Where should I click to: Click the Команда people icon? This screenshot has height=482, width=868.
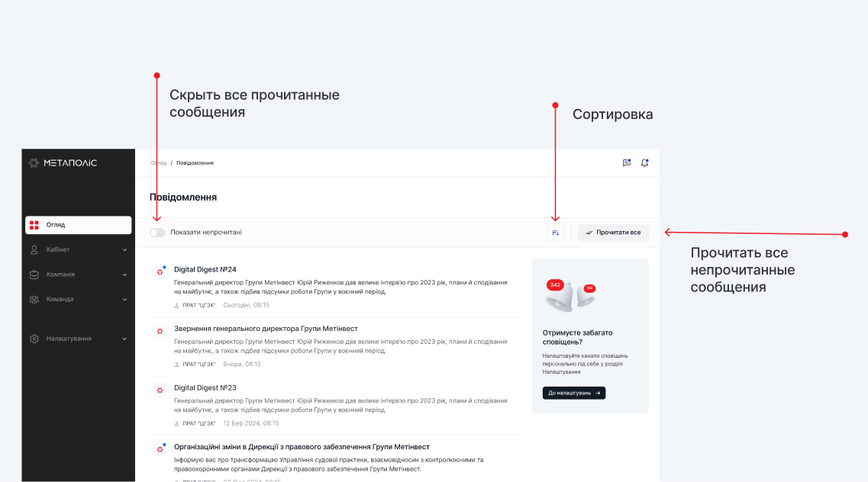[34, 300]
